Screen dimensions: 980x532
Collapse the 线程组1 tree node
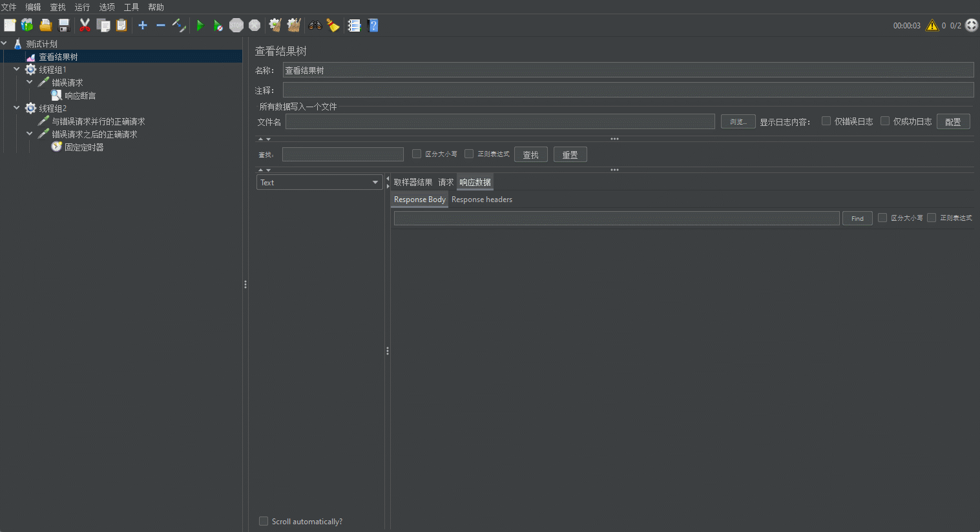click(17, 69)
